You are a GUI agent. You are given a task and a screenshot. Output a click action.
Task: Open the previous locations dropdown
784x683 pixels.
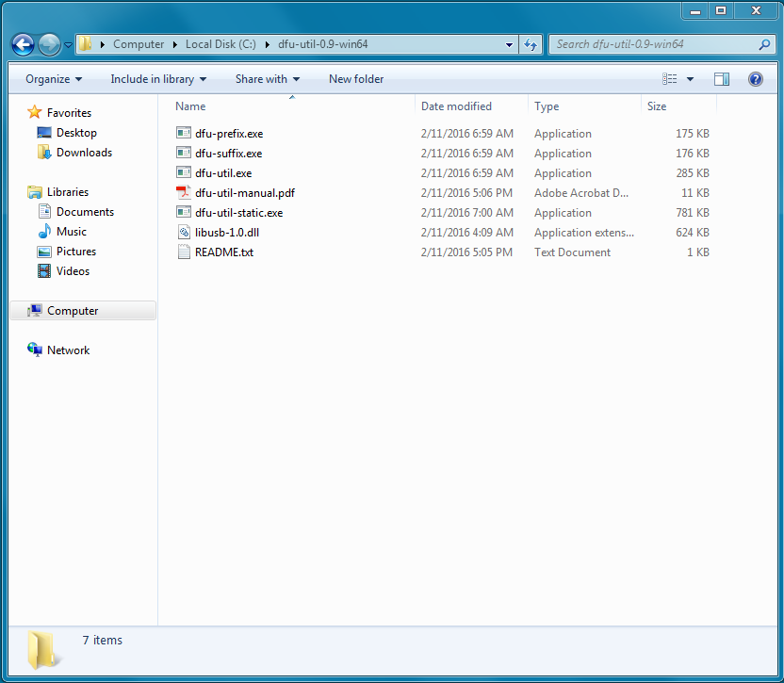coord(509,44)
